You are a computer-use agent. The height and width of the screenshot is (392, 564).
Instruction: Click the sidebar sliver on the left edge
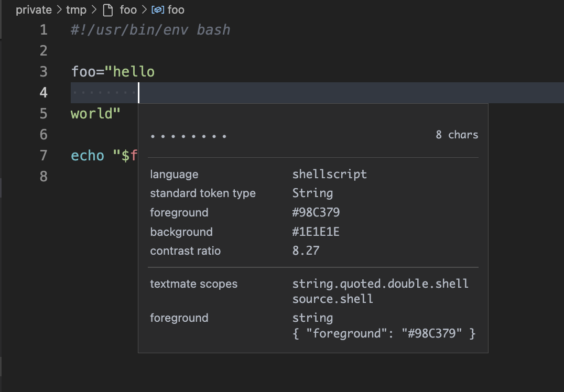point(2,189)
